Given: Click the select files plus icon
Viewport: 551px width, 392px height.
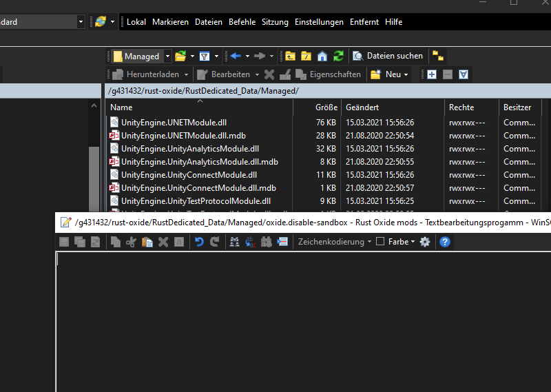Looking at the screenshot, I should point(432,74).
